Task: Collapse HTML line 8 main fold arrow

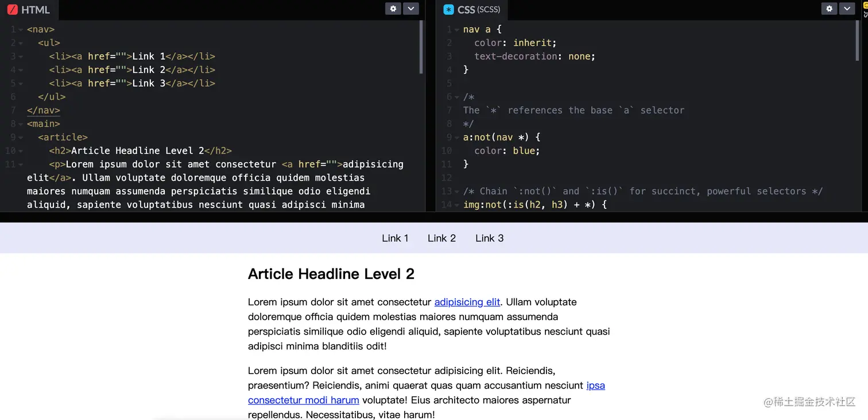Action: (21, 124)
